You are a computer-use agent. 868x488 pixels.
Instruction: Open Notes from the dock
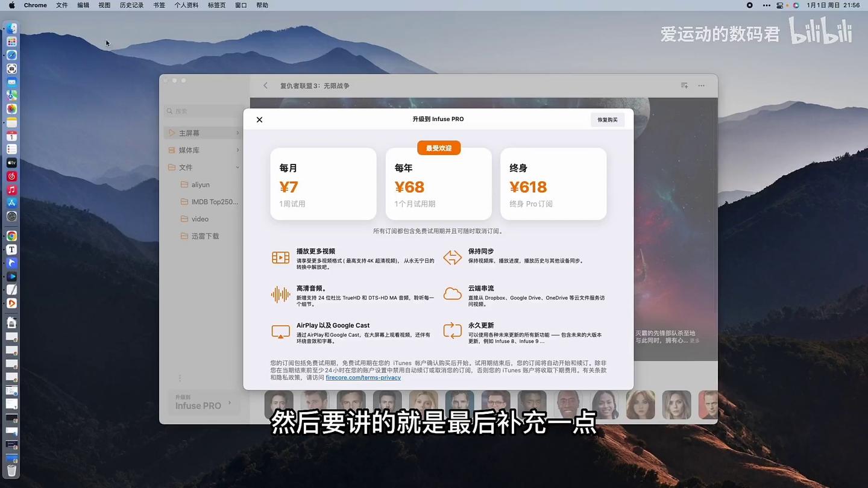pos(11,122)
